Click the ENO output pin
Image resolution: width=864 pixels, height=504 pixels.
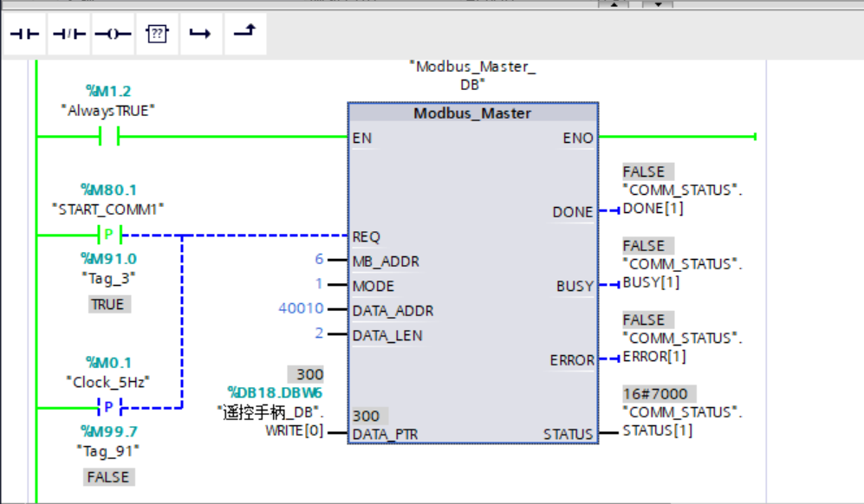[578, 139]
